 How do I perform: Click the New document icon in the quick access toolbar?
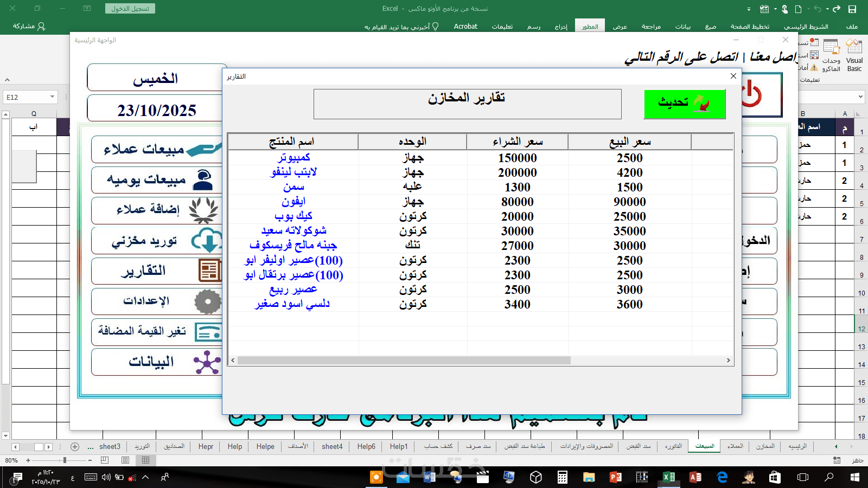pyautogui.click(x=798, y=9)
